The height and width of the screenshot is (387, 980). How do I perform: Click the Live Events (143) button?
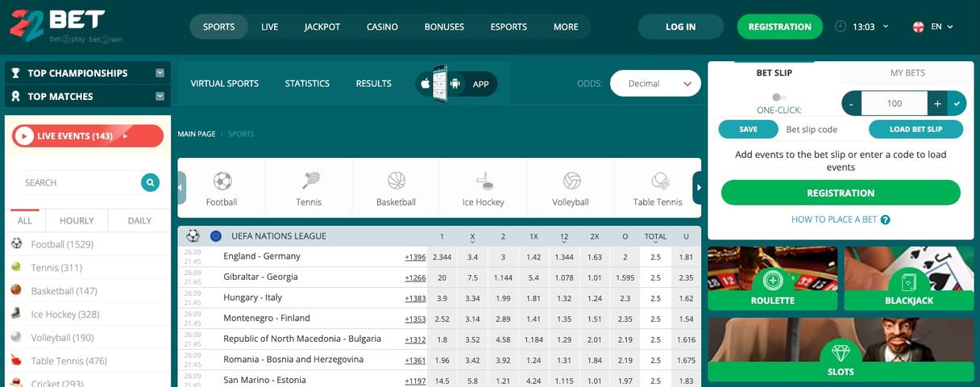tap(88, 136)
